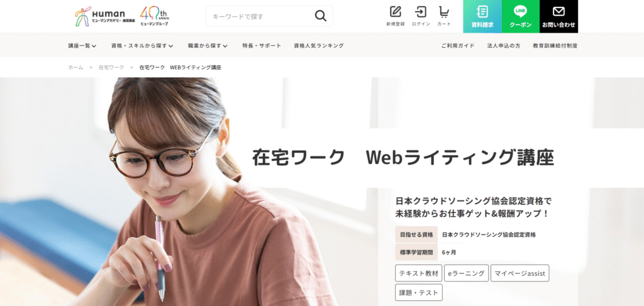Go to ホーム breadcrumb link
Viewport: 644px width, 306px height.
pos(75,67)
